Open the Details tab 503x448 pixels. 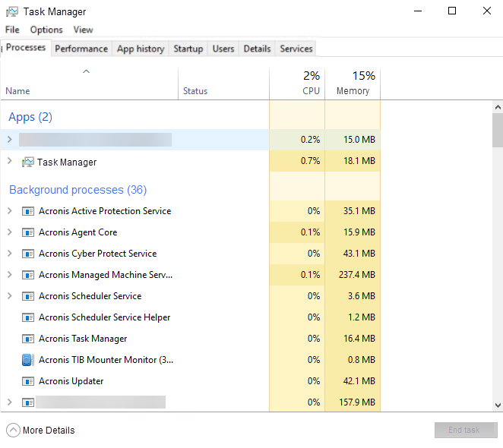257,49
